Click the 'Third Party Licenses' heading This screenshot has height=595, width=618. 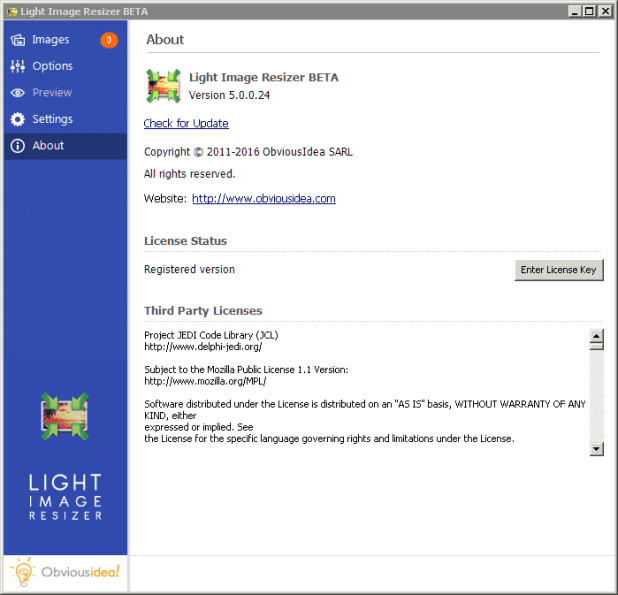(203, 311)
